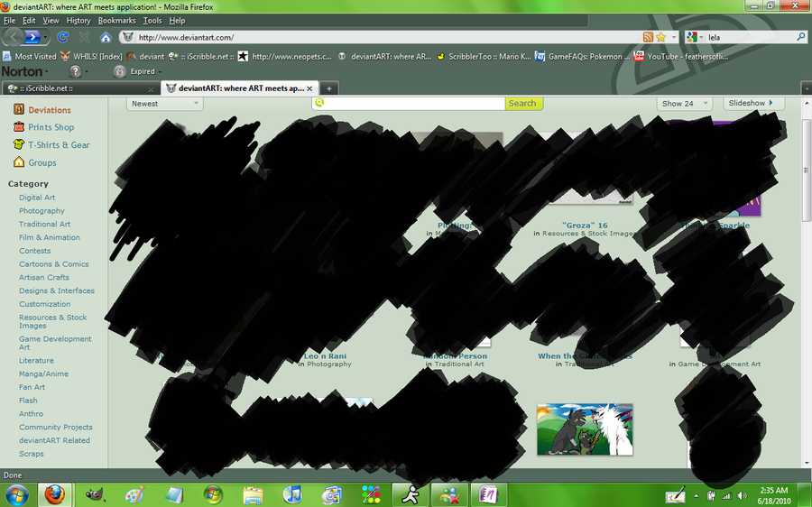Click the search magnifier in Firefox search box
The height and width of the screenshot is (507, 812).
click(800, 37)
